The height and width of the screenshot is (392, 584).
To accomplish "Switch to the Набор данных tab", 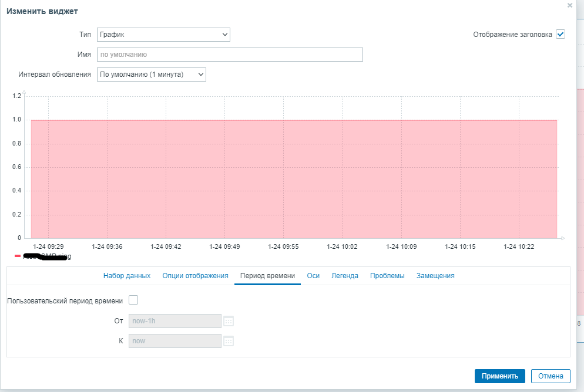I will pyautogui.click(x=127, y=276).
